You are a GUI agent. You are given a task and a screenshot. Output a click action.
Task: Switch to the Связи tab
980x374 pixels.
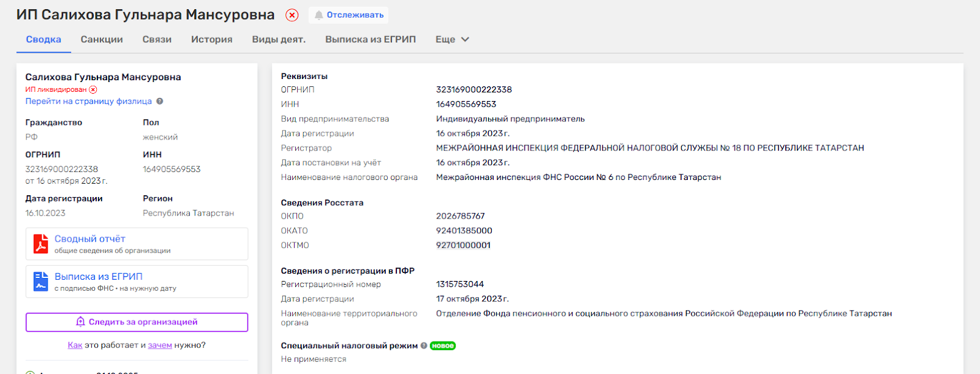pyautogui.click(x=157, y=39)
